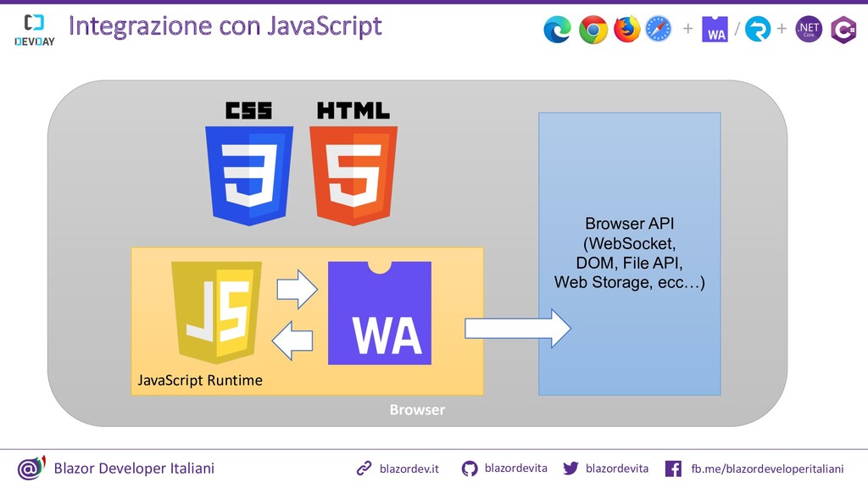This screenshot has height=488, width=868.
Task: Click the plus sign before .NET Core icon
Action: pos(782,28)
